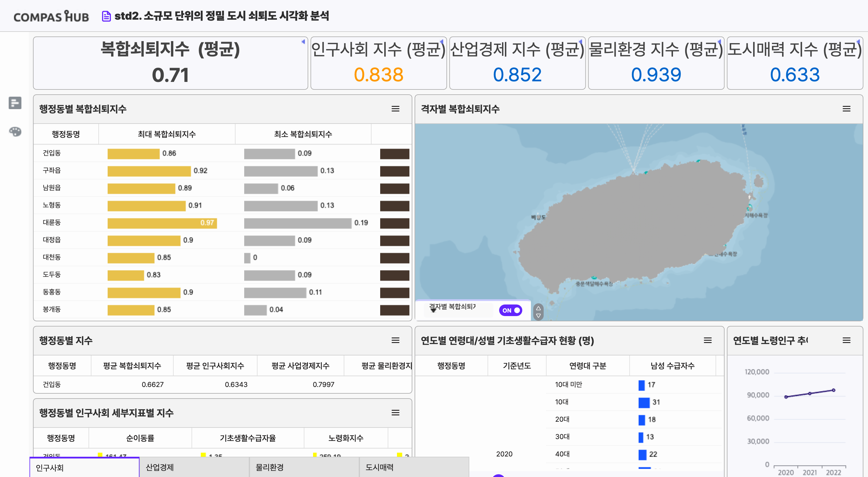
Task: Click 노령화지수 column header
Action: click(x=346, y=438)
